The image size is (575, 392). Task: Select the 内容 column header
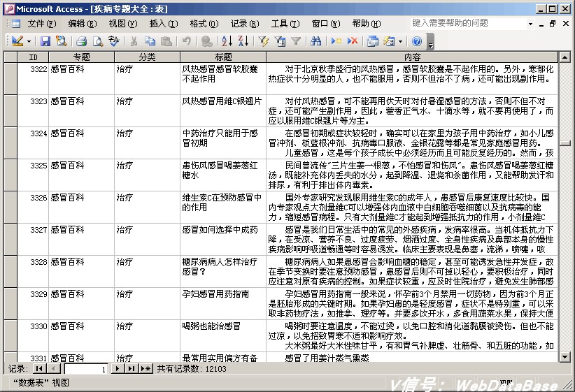(x=412, y=57)
